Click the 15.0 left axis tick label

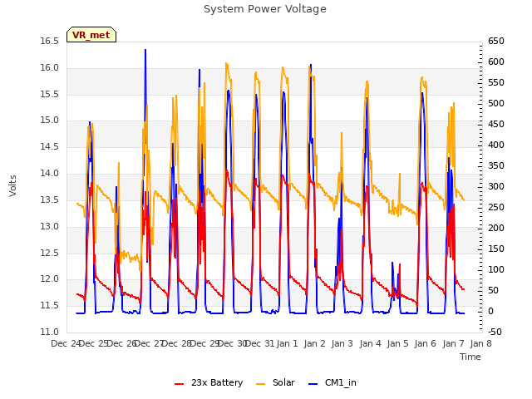pos(50,121)
